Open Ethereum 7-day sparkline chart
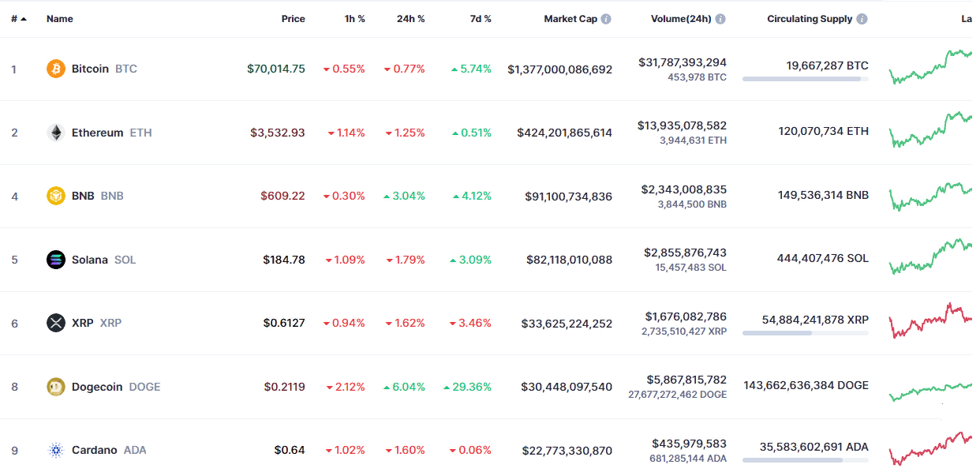This screenshot has width=980, height=472. 930,129
